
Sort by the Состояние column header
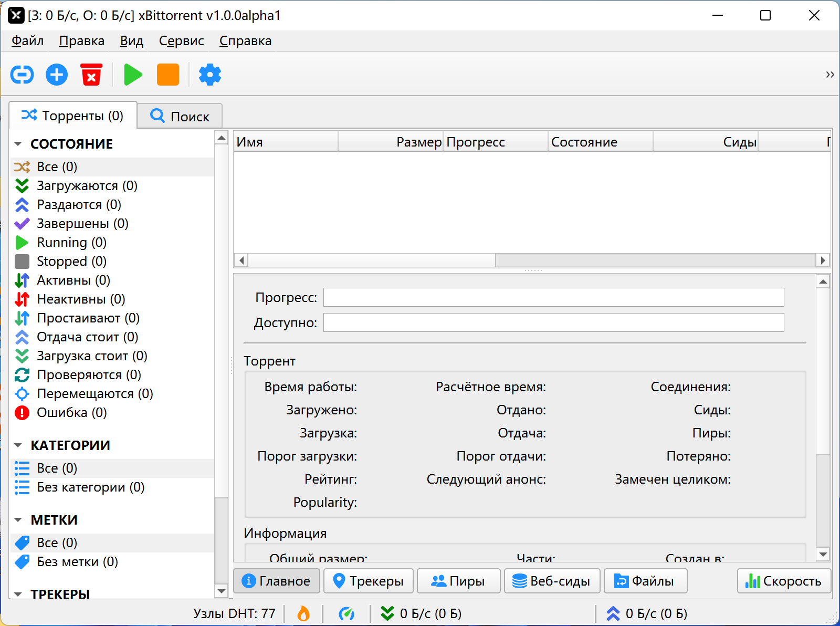point(601,142)
